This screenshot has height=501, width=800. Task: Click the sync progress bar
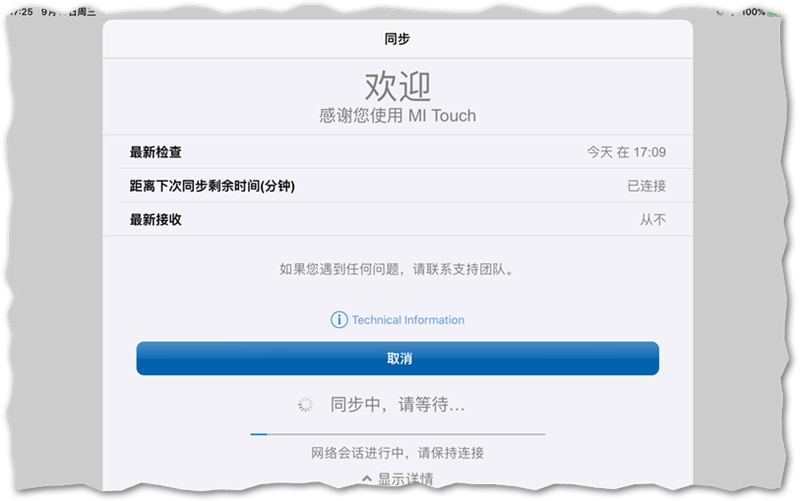click(x=397, y=434)
